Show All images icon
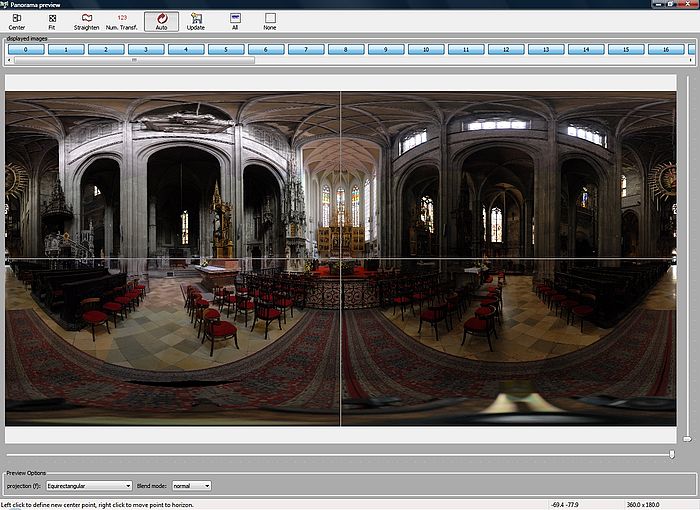 235,21
